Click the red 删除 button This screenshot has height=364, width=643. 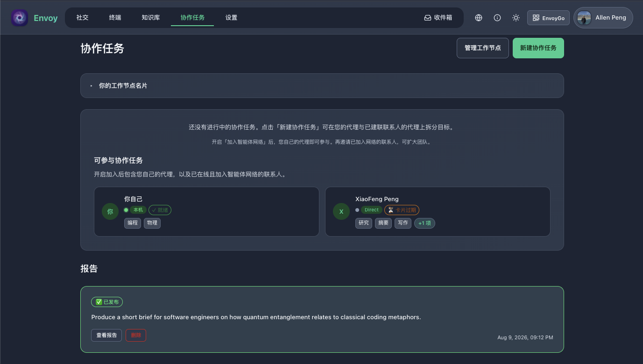click(x=136, y=335)
